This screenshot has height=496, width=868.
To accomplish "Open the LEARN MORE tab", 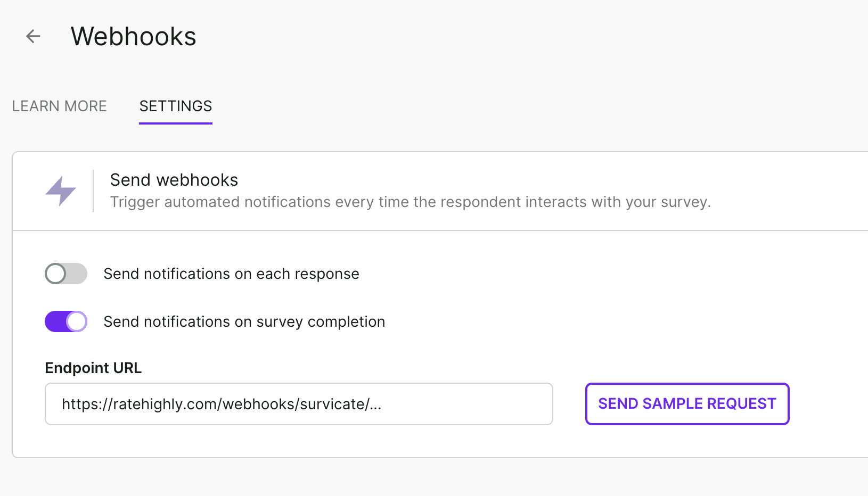I will [59, 106].
